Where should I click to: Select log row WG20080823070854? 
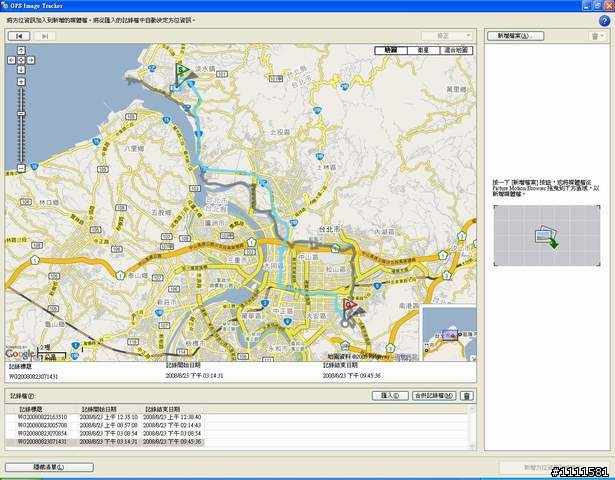105,433
